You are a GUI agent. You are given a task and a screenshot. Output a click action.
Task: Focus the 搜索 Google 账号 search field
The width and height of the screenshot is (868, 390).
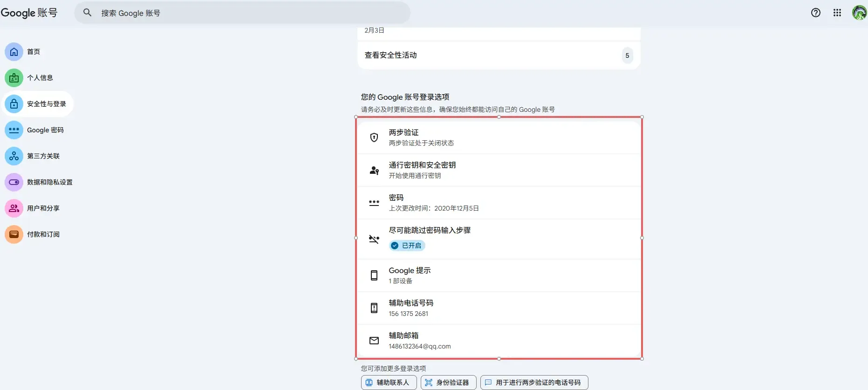[242, 13]
